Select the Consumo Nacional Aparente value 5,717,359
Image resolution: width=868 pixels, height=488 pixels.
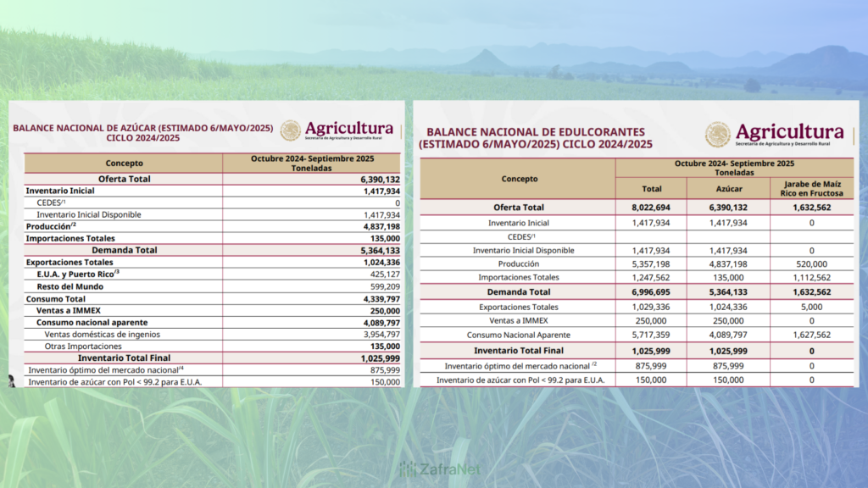click(x=651, y=335)
